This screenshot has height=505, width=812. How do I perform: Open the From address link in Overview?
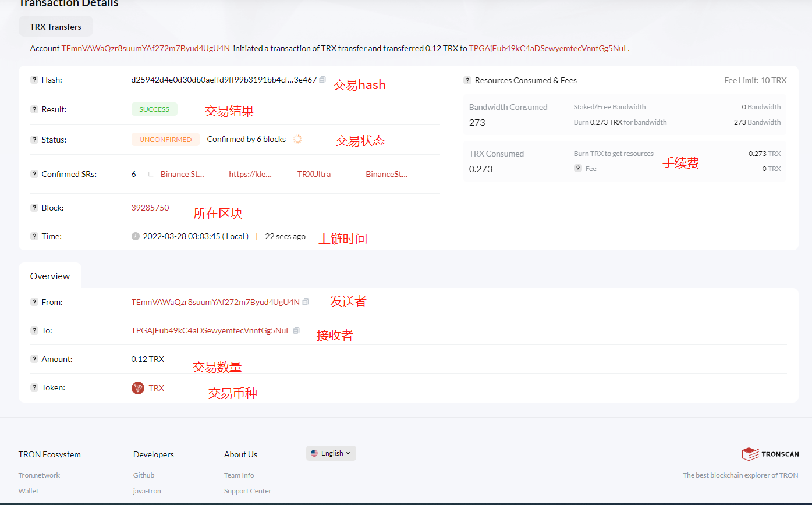pyautogui.click(x=215, y=302)
